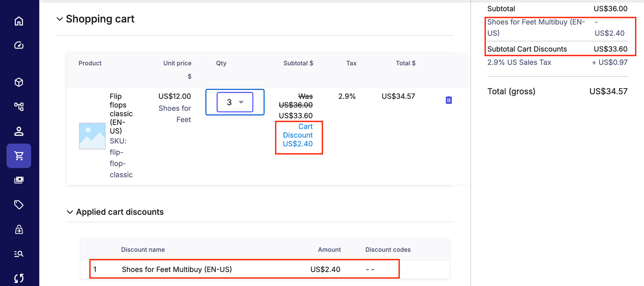
Task: Open Customers via person icon
Action: point(19,131)
